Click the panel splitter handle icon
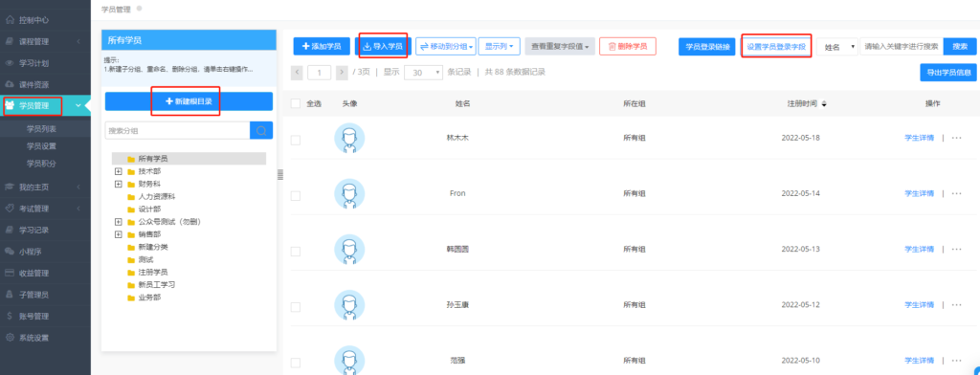980x375 pixels. click(280, 176)
